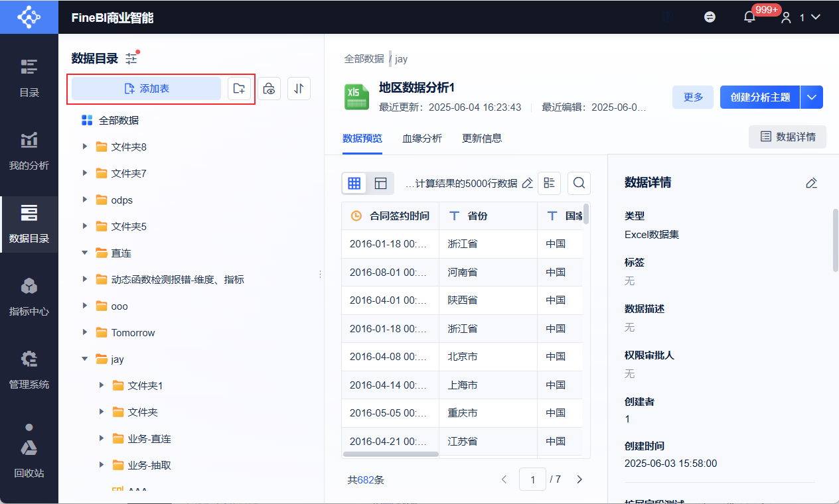The image size is (839, 504).
Task: Expand the 动态函数检测报错-维度、指标 folder
Action: click(x=85, y=279)
